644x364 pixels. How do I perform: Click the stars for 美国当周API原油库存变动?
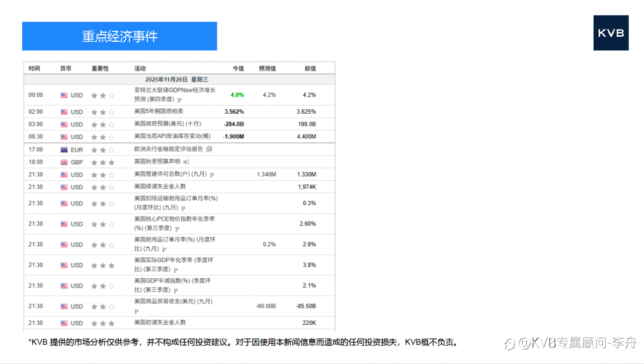103,137
